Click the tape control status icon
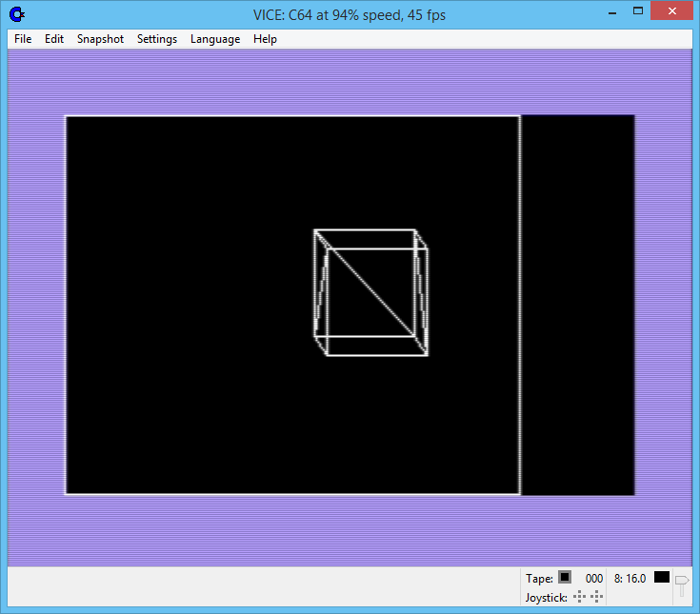The image size is (700, 614). [565, 577]
